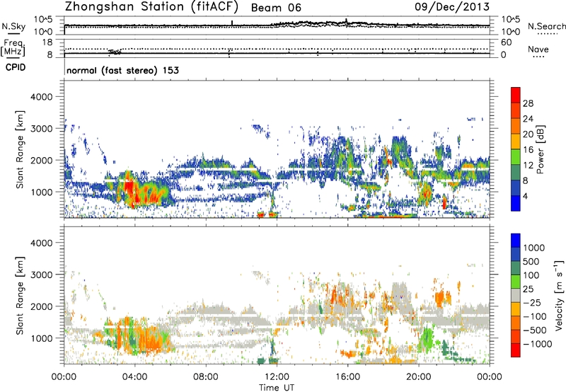Click the "28" power colorbar tick

coord(528,103)
